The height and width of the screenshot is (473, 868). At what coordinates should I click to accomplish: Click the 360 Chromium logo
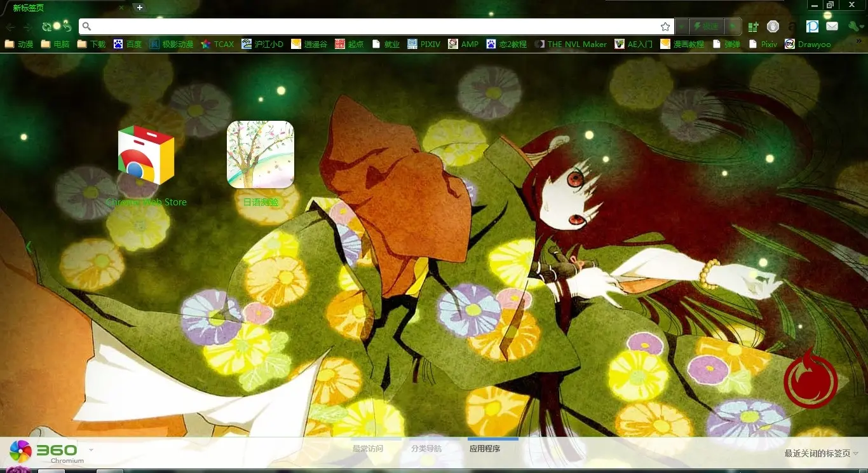(x=46, y=451)
